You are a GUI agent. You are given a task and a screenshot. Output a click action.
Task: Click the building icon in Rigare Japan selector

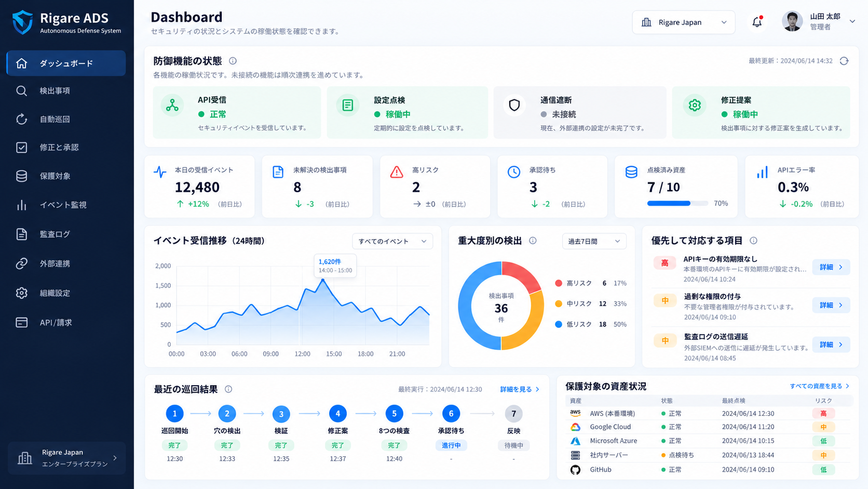[646, 22]
